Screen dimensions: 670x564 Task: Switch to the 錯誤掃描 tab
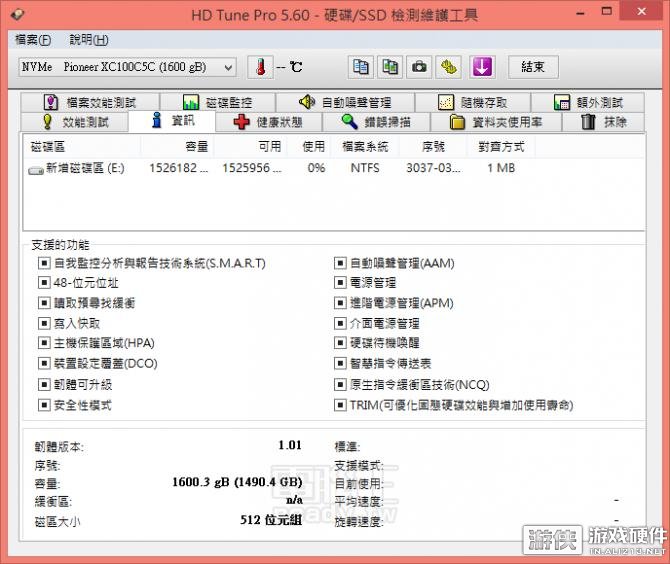[x=376, y=122]
